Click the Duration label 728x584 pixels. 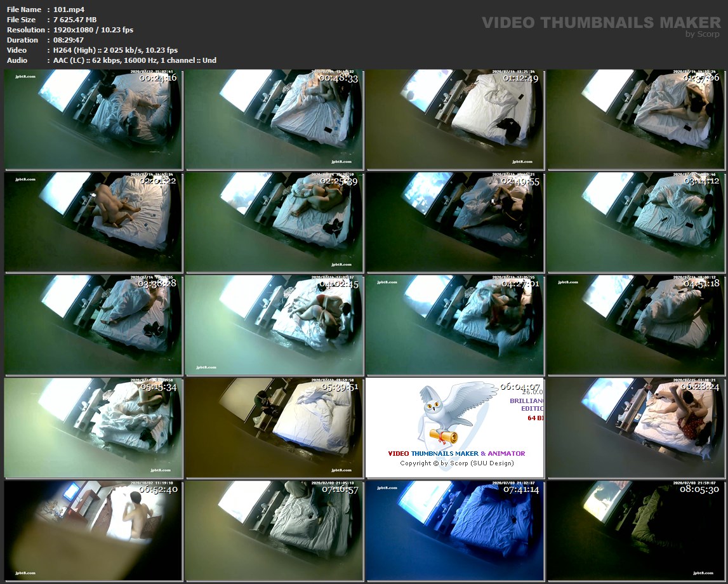(x=22, y=40)
